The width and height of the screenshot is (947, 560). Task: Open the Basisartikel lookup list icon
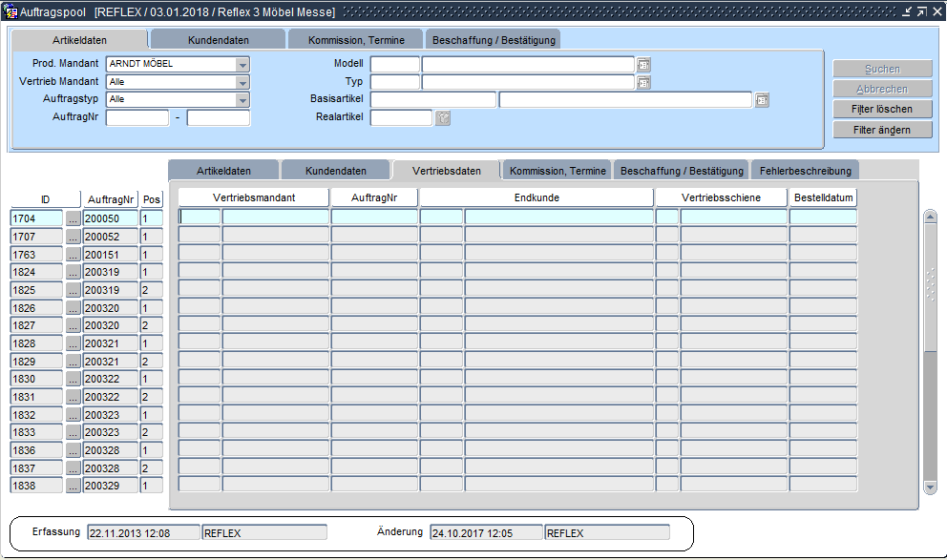761,100
